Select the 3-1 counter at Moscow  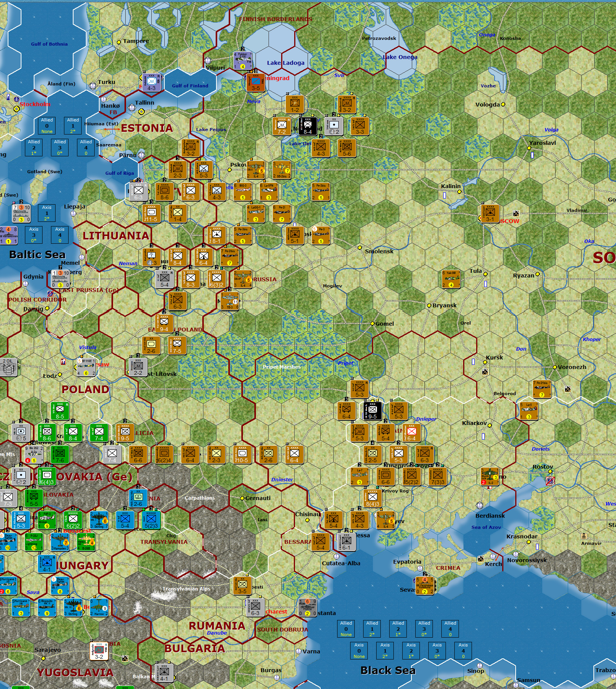(490, 213)
